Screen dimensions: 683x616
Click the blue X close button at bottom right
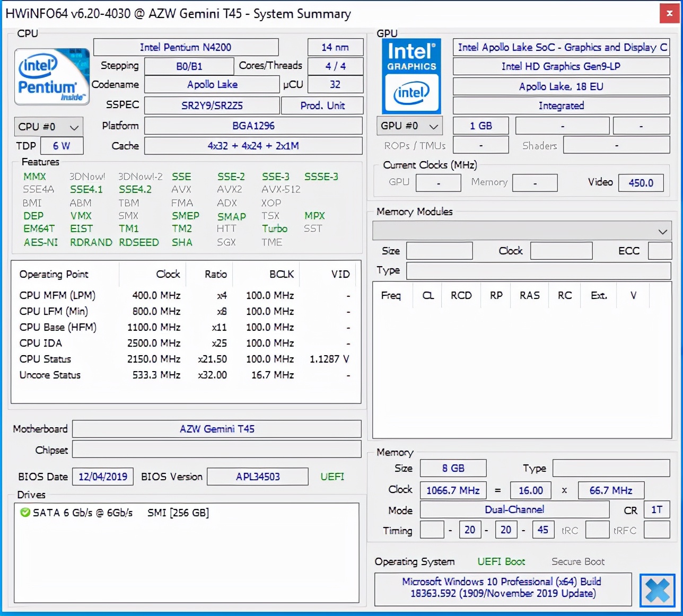656,590
